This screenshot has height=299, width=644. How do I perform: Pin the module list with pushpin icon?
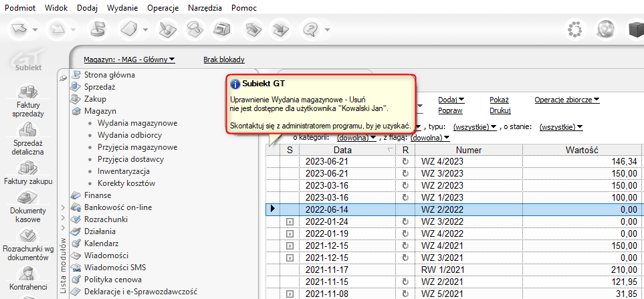64,78
